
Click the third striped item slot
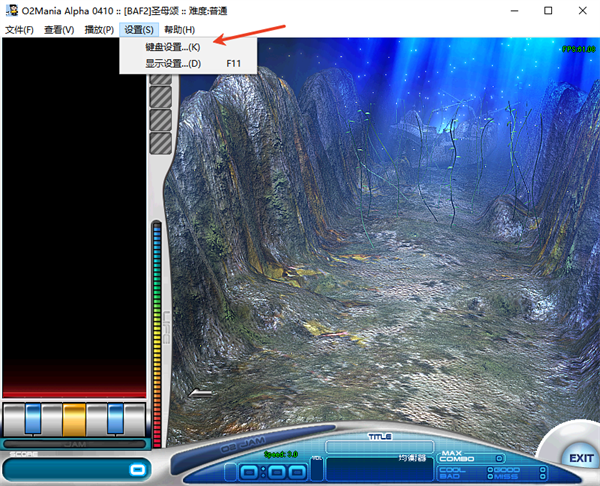[x=160, y=119]
